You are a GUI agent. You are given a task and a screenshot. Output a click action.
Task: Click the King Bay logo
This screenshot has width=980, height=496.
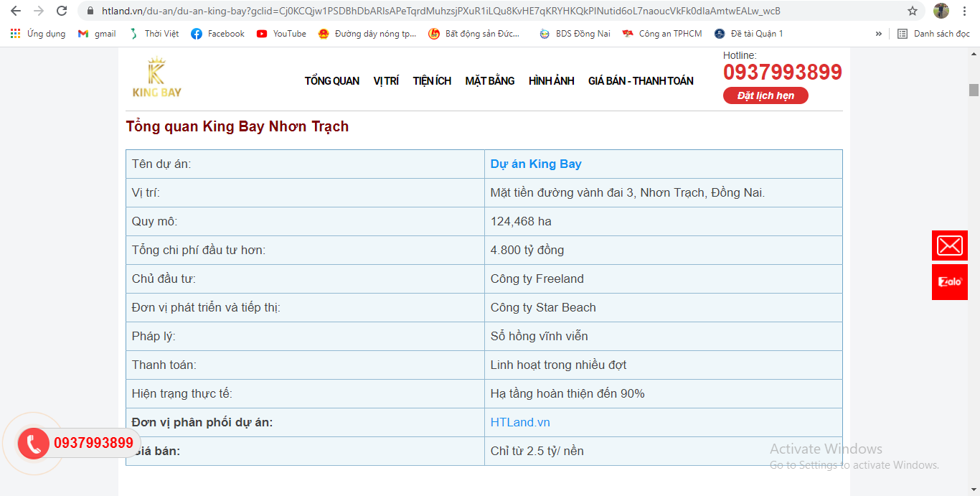(x=156, y=78)
